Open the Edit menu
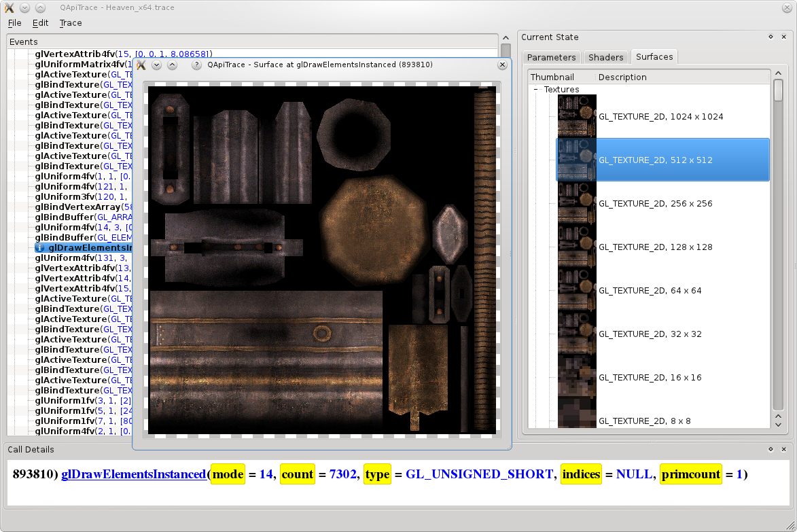Screen dimensions: 797x532 tap(41, 22)
